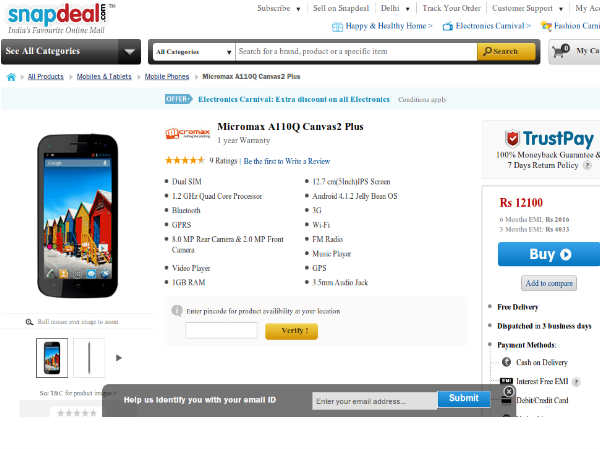
Task: Open the All Categories search dropdown
Action: 193,51
